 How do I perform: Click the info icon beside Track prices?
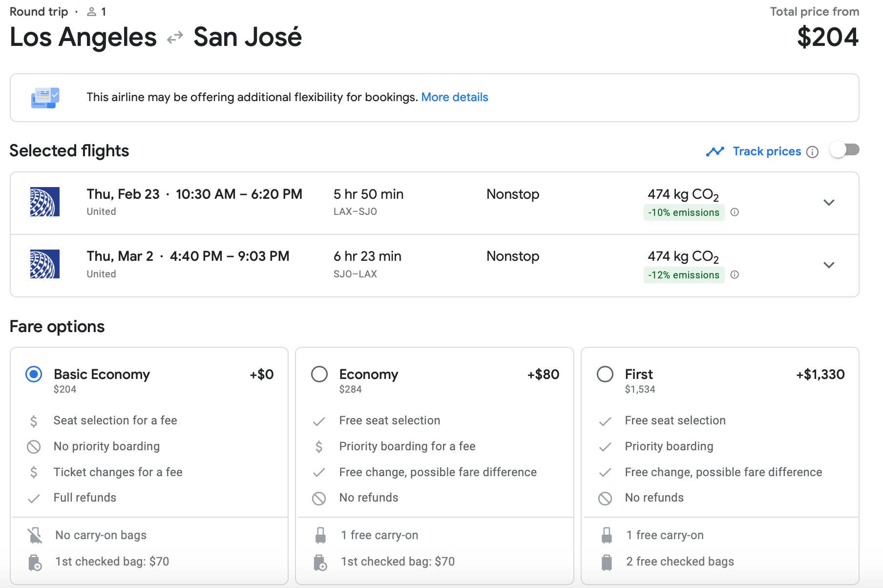tap(812, 152)
